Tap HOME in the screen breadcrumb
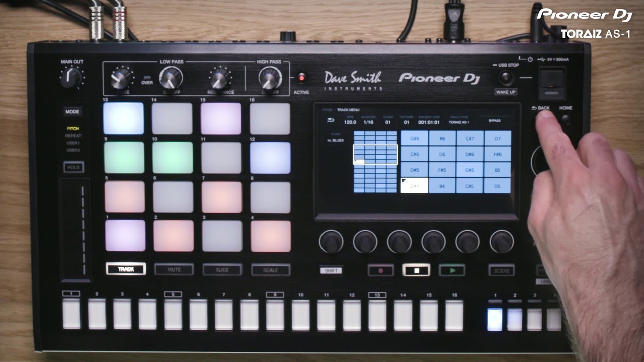The width and height of the screenshot is (644, 362). tap(326, 110)
